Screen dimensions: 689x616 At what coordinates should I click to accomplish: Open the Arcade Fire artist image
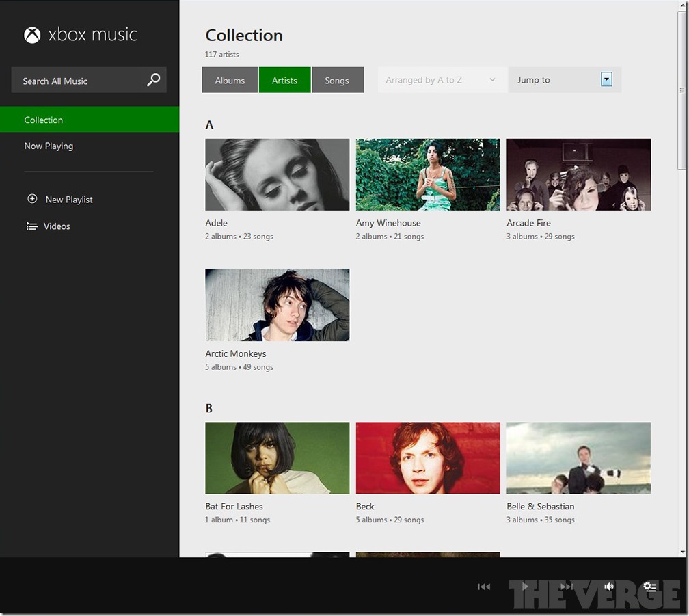579,175
